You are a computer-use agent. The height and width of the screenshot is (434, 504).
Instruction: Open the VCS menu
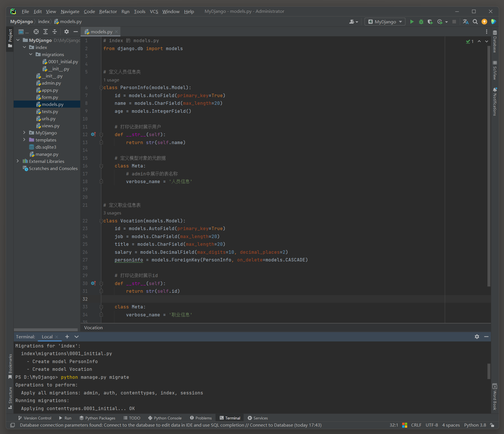pos(154,11)
